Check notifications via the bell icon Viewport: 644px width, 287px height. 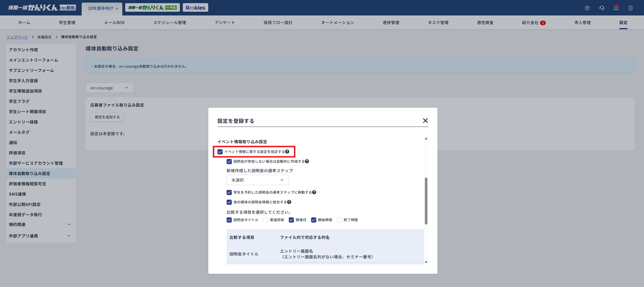point(616,8)
